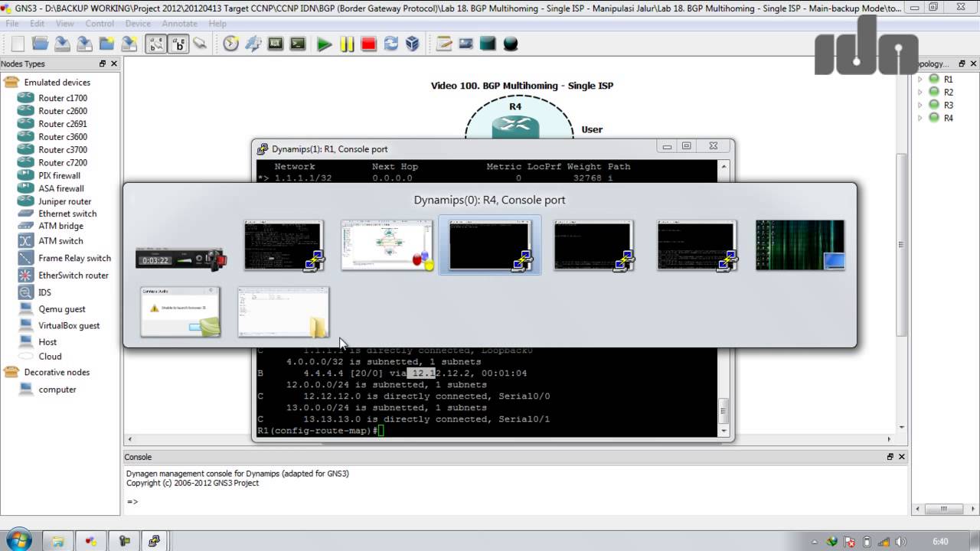The image size is (980, 551).
Task: Float the Nodes Types panel
Action: pos(103,64)
